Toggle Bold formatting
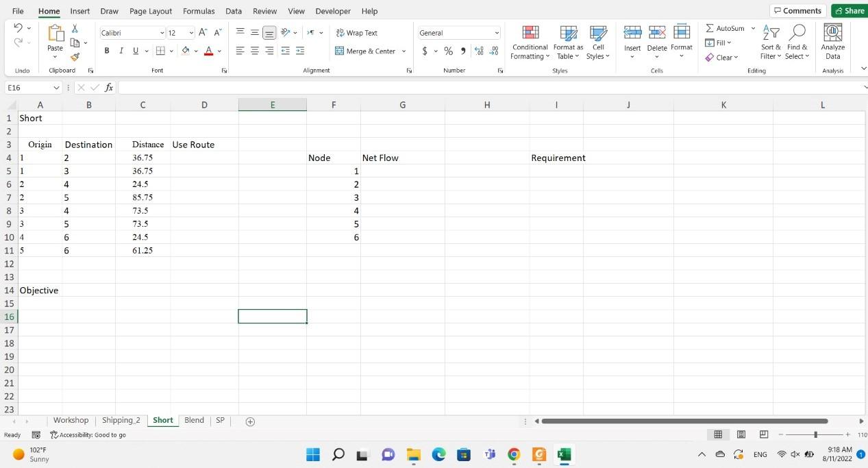The width and height of the screenshot is (868, 468). click(x=107, y=51)
